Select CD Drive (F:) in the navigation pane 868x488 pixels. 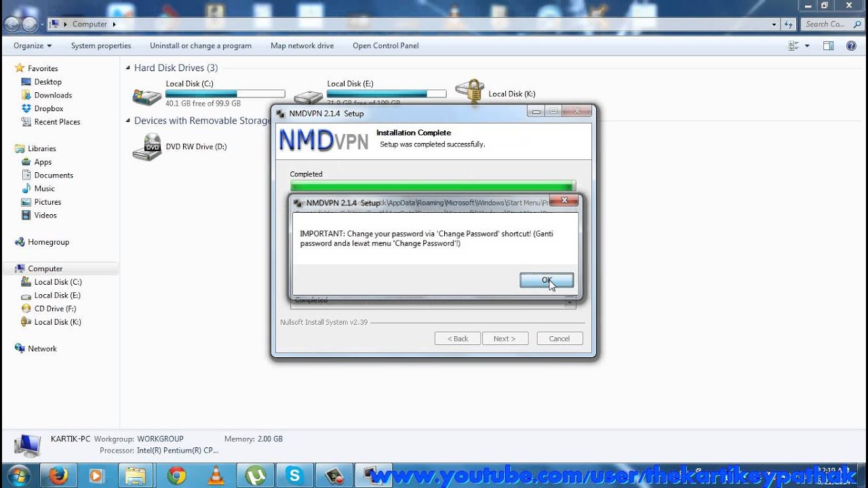tap(55, 308)
